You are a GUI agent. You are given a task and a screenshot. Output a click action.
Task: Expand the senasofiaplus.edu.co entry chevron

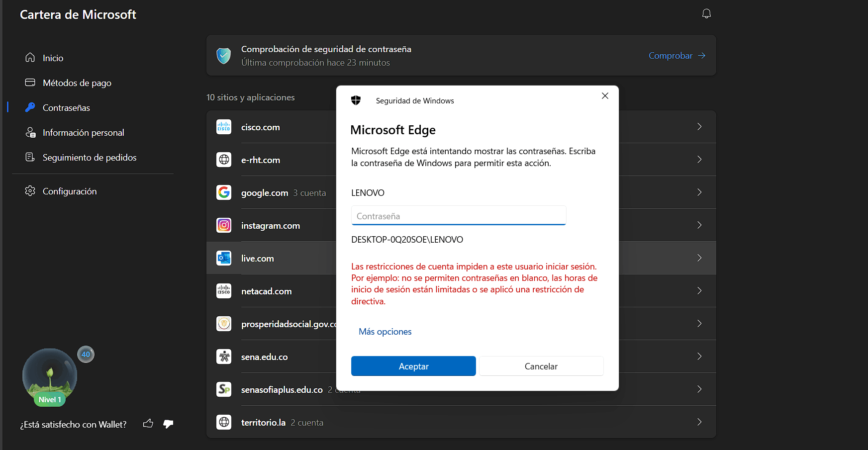tap(699, 389)
